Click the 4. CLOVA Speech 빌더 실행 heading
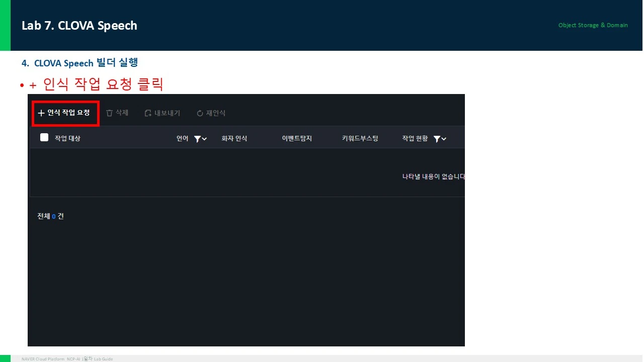 coord(80,63)
